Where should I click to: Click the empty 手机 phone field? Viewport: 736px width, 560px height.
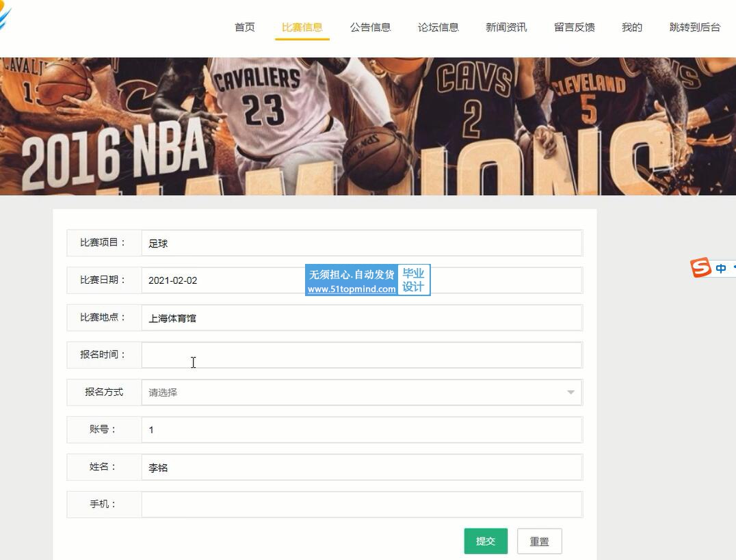362,504
